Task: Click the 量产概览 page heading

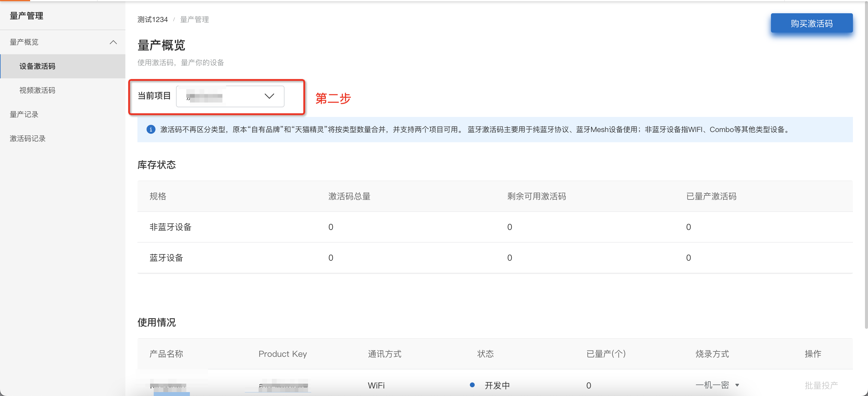Action: pos(162,45)
